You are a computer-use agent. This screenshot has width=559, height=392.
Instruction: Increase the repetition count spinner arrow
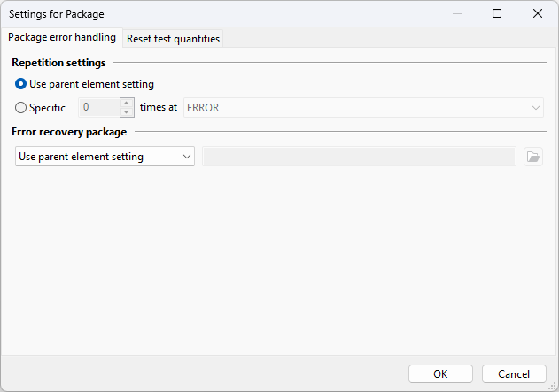click(x=126, y=103)
